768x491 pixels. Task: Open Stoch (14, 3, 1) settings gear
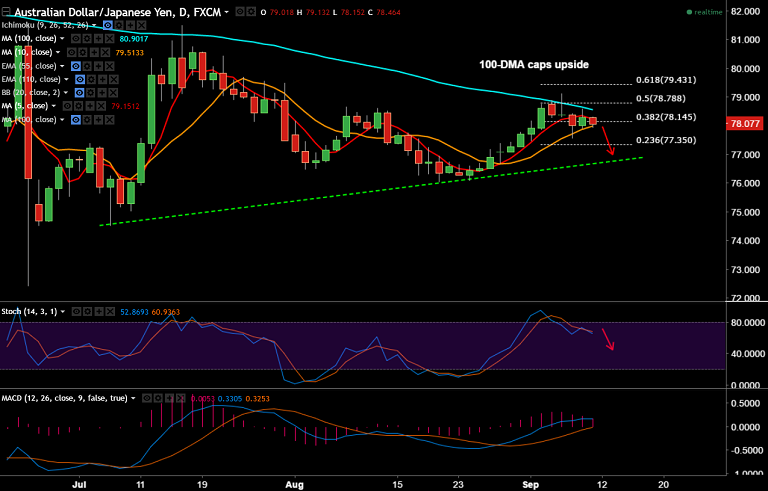[88, 312]
